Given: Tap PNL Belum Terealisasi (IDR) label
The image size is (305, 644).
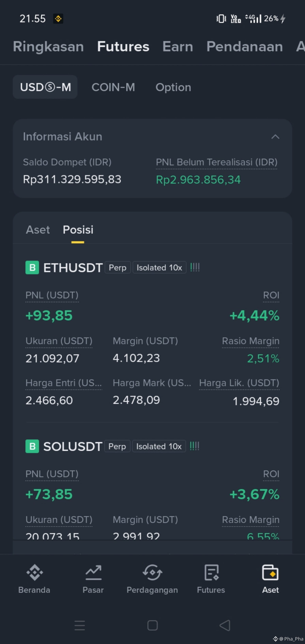Looking at the screenshot, I should click(x=216, y=162).
